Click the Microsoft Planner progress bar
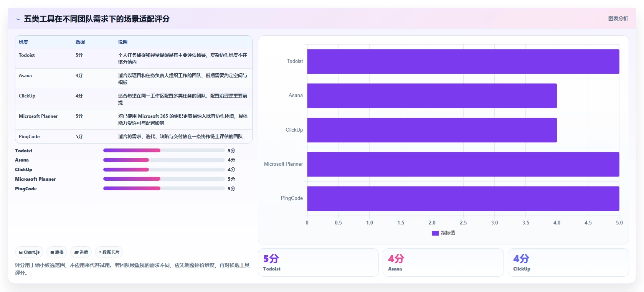This screenshot has width=644, height=292. 164,179
